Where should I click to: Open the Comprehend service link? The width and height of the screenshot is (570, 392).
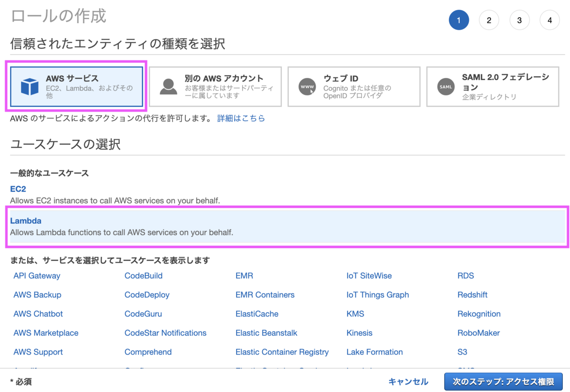(x=148, y=352)
